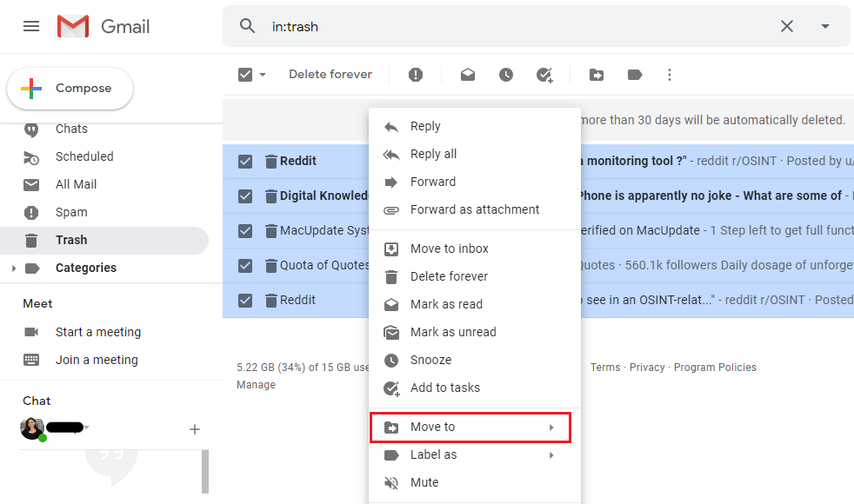Click Join a meeting
Image resolution: width=854 pixels, height=504 pixels.
[97, 360]
